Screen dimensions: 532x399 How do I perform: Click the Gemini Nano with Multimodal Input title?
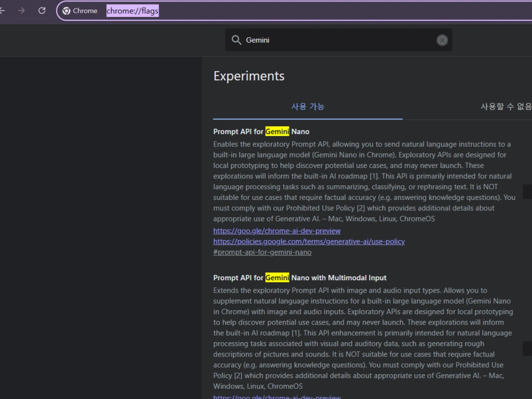[x=300, y=278]
